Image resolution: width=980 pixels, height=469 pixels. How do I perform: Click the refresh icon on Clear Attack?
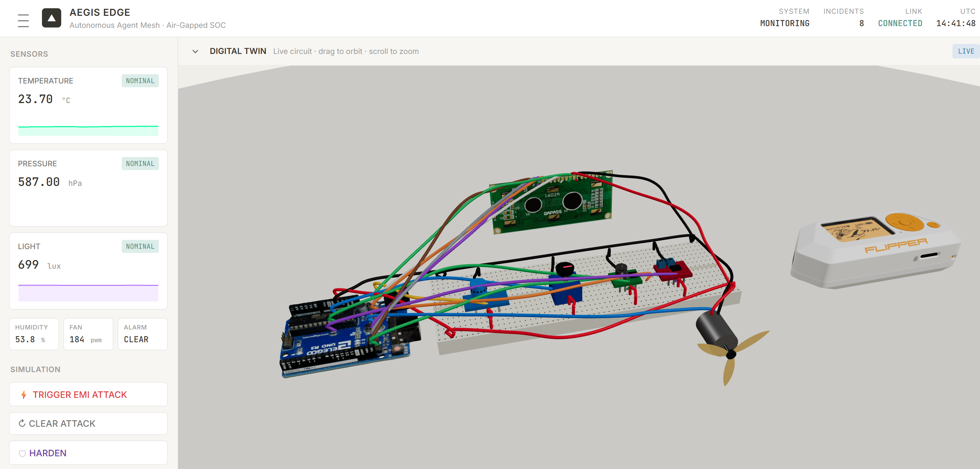[22, 423]
